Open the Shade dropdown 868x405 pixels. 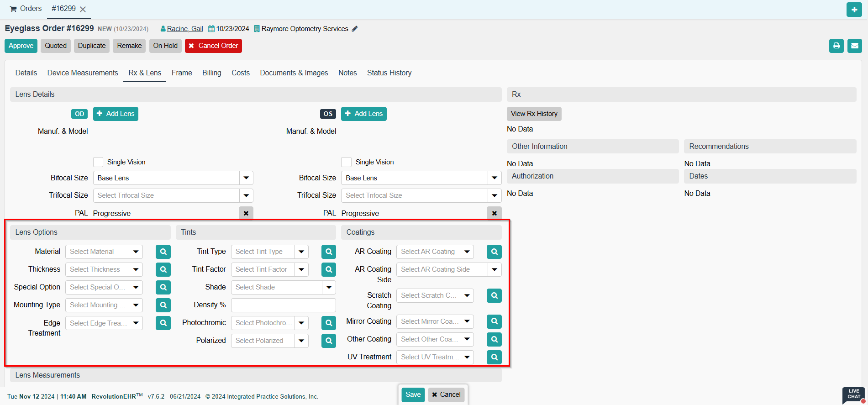pos(328,287)
